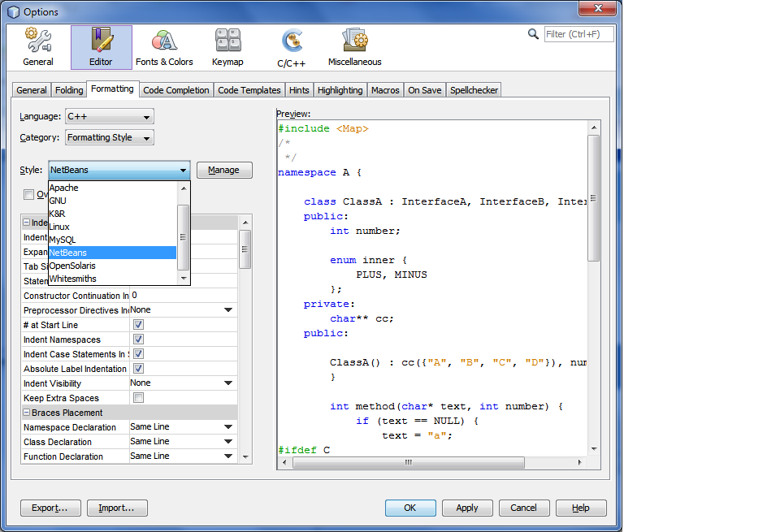The width and height of the screenshot is (780, 532).
Task: Uncheck Absolute Label Indentation
Action: [138, 369]
